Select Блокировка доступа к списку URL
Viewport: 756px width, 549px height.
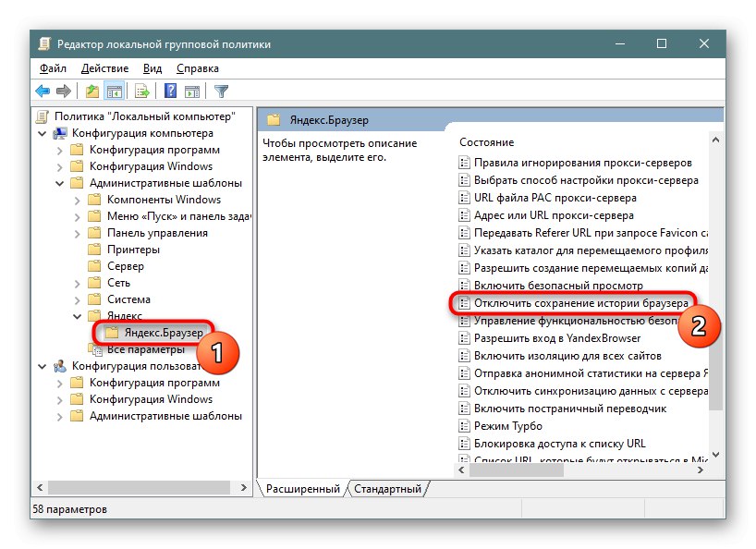560,444
